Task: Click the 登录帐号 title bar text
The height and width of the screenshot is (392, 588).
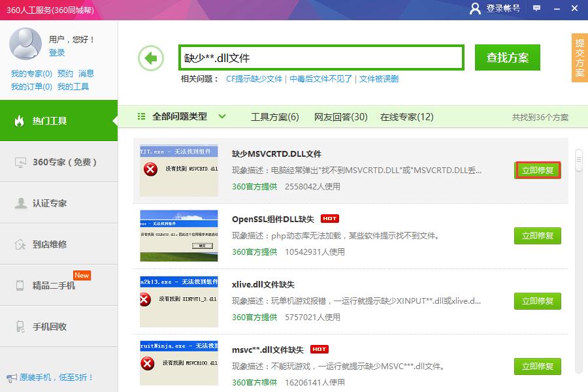Action: (x=503, y=8)
